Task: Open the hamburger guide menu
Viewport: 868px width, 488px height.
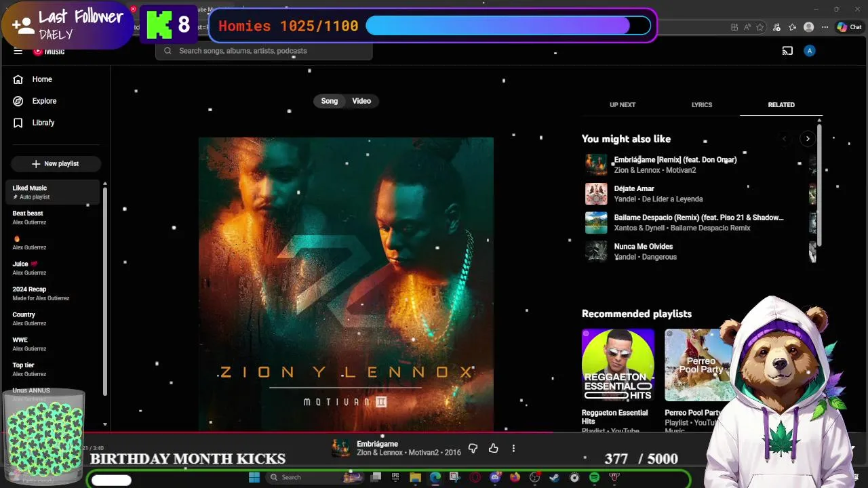Action: point(18,51)
